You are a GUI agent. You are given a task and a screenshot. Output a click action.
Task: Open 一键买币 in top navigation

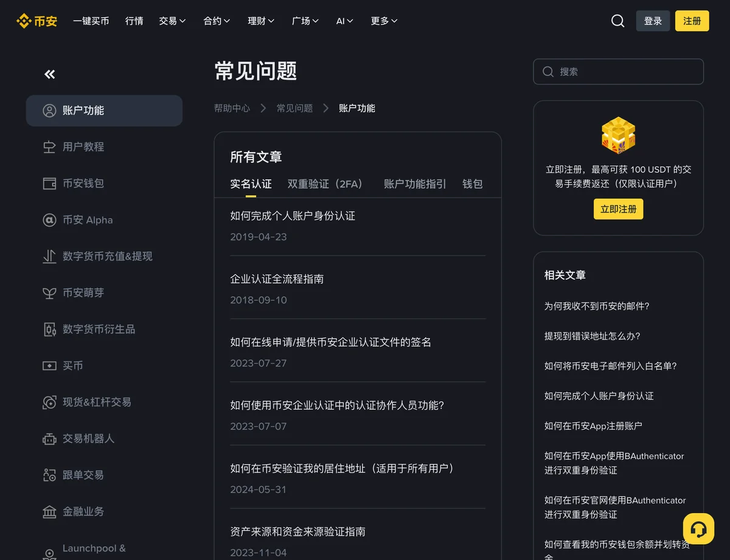91,21
